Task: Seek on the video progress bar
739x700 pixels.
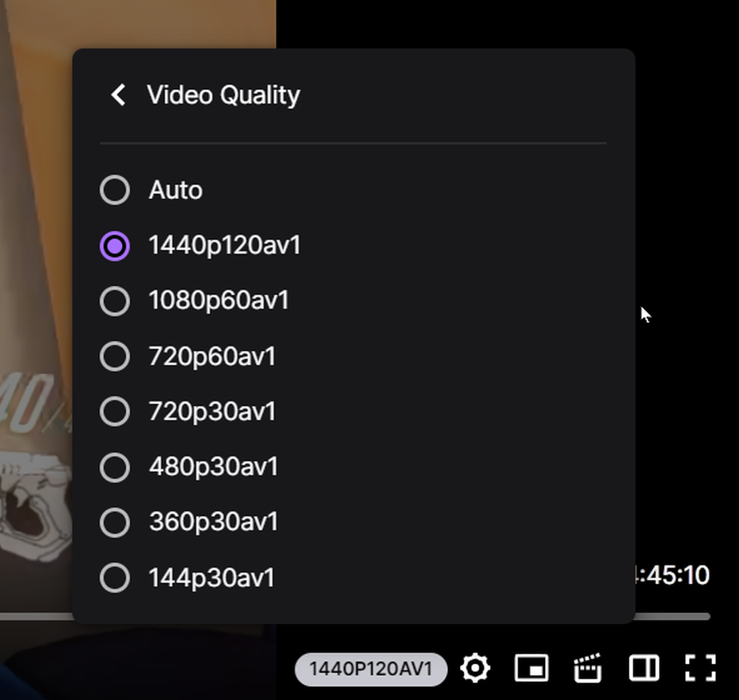Action: [x=672, y=616]
